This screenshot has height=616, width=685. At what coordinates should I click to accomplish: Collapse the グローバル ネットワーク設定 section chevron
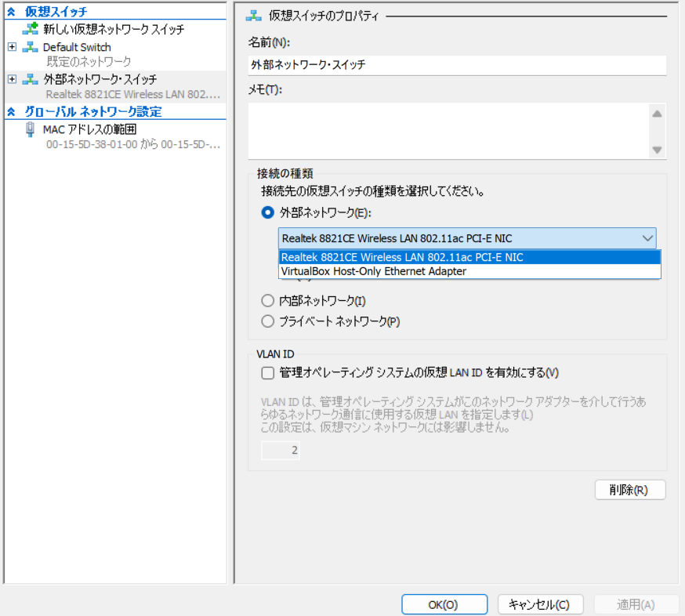point(12,112)
